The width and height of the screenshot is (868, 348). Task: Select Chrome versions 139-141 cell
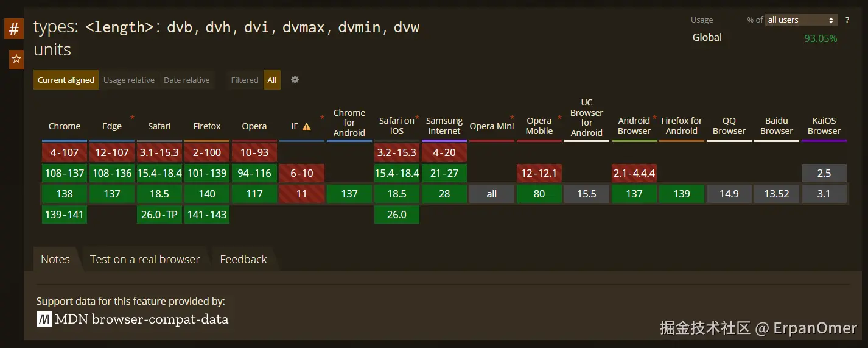tap(65, 215)
